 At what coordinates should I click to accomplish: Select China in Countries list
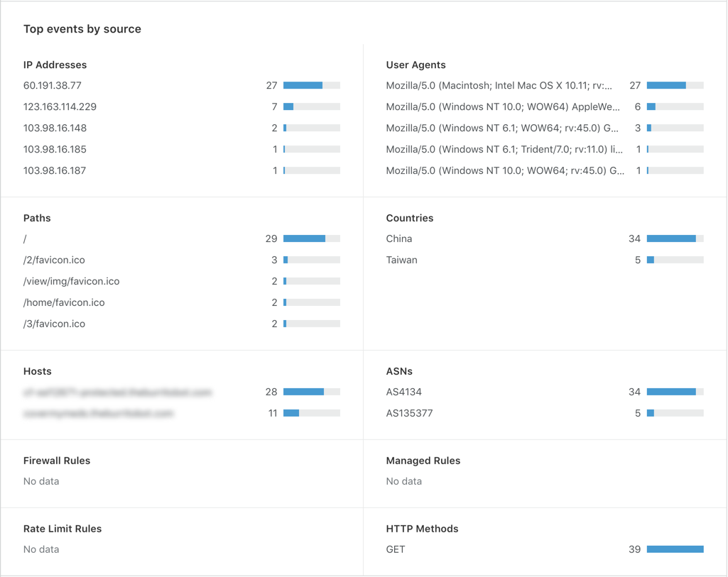399,238
